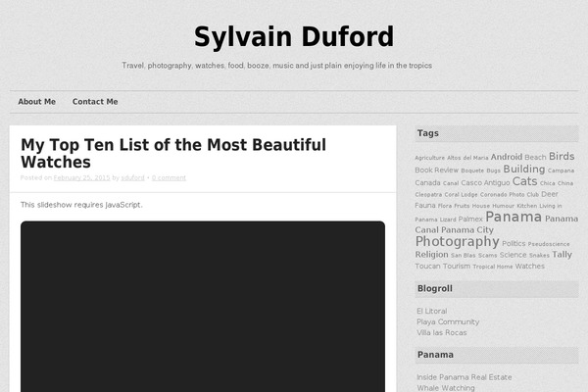Image resolution: width=588 pixels, height=392 pixels.
Task: Select the Casco Antiguo tag
Action: [485, 182]
